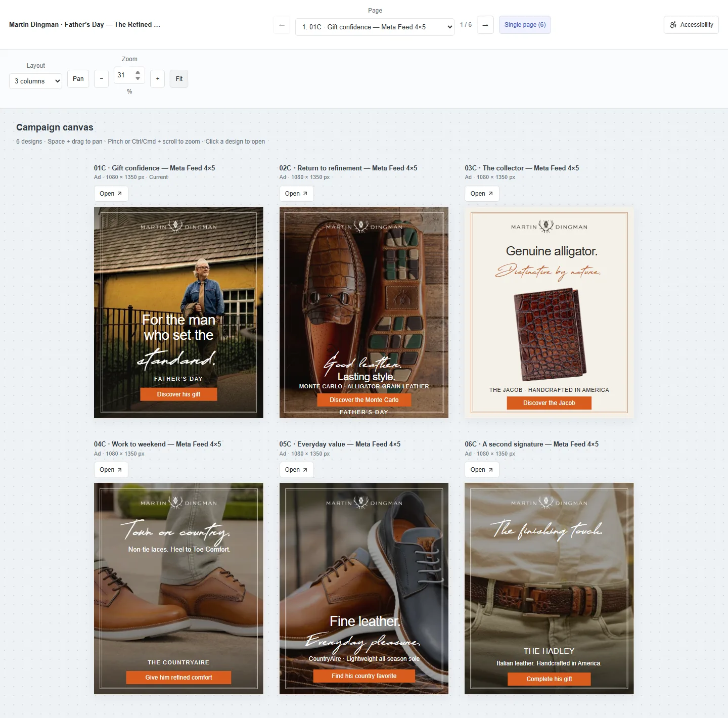The width and height of the screenshot is (728, 718).
Task: Go to the next page arrow
Action: coord(485,25)
